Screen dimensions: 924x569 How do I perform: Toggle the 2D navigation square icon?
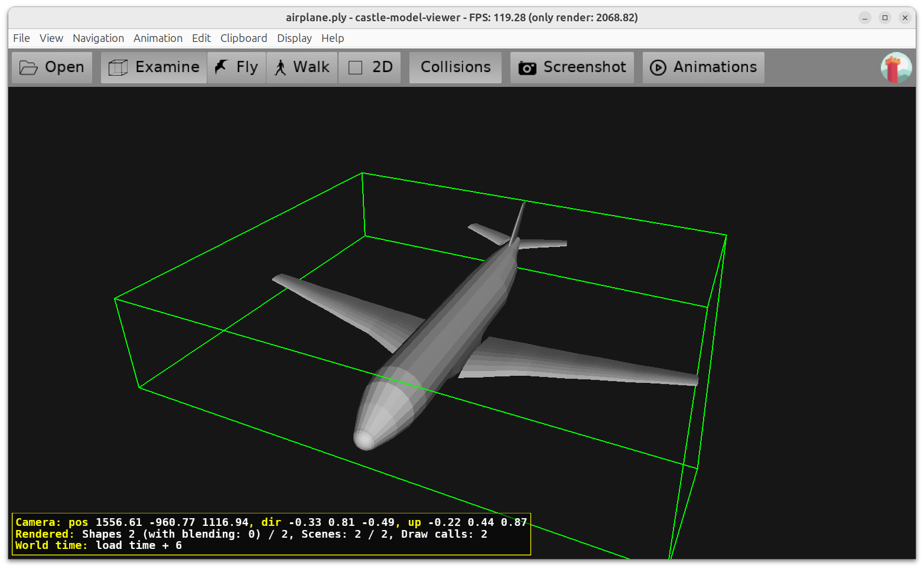(x=356, y=68)
